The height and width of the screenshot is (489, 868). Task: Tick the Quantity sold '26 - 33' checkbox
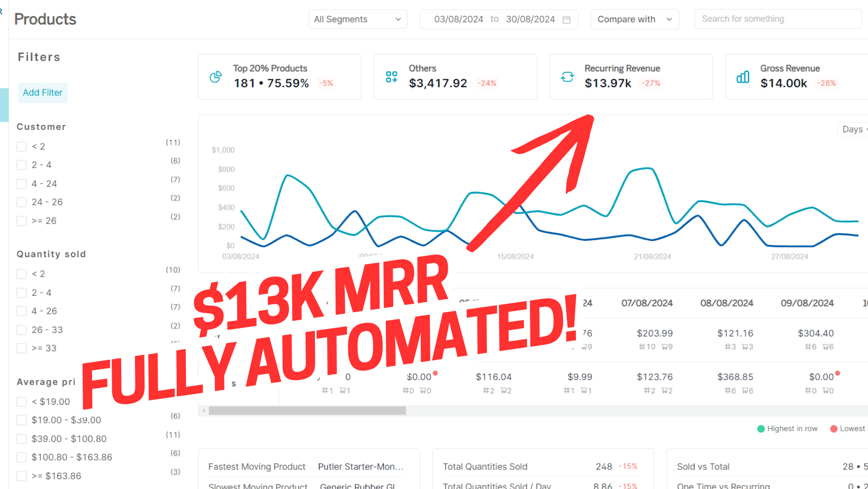22,330
